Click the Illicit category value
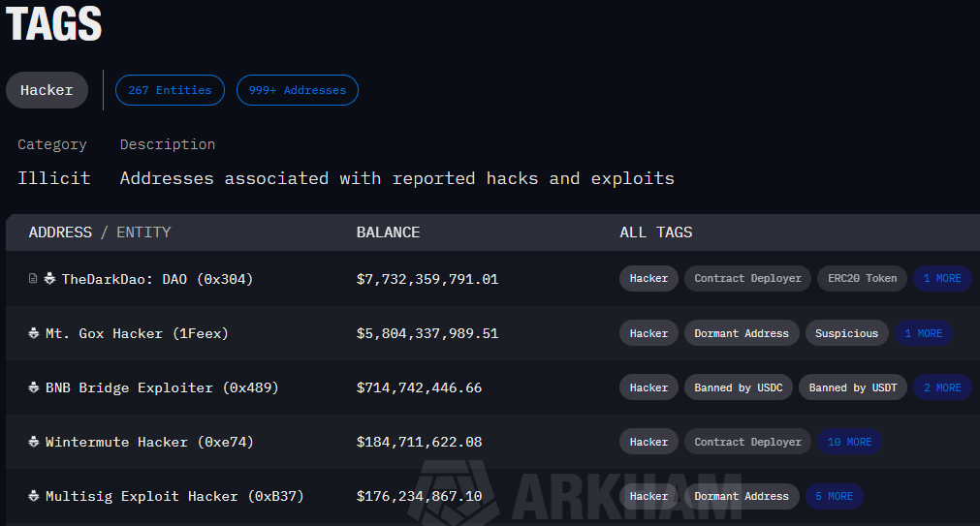 tap(53, 178)
